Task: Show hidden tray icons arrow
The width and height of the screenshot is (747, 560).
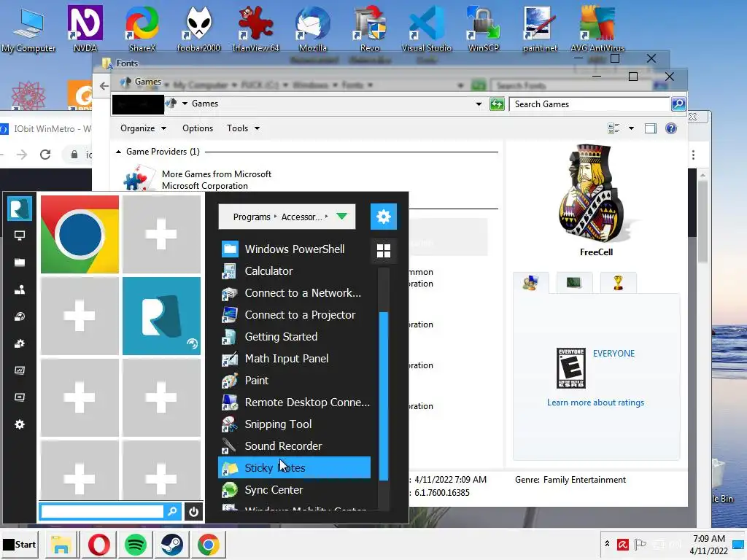Action: 607,543
